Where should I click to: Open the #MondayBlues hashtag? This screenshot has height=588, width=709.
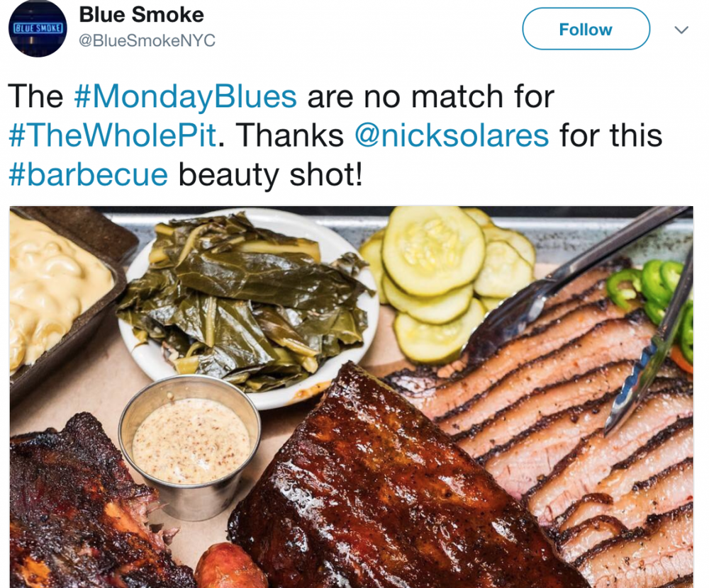(x=185, y=97)
